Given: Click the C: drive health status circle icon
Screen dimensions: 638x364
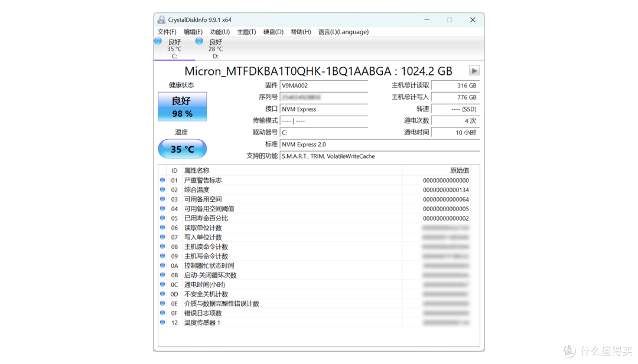Looking at the screenshot, I should click(x=158, y=41).
